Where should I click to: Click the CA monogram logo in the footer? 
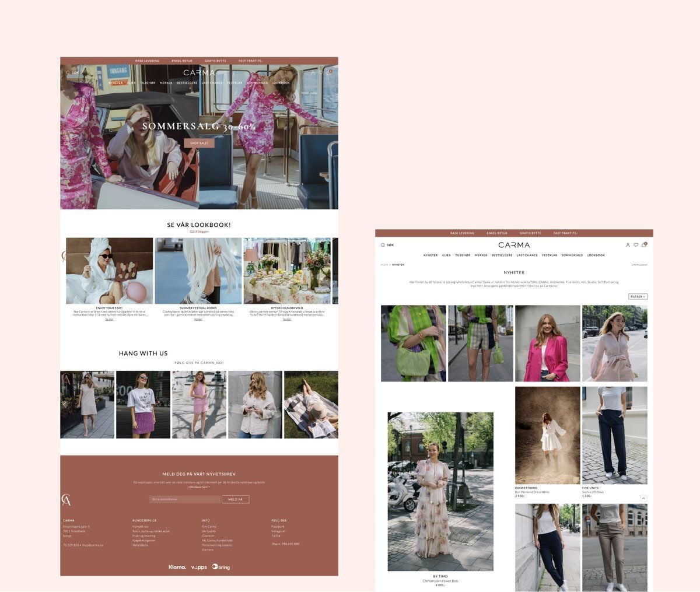coord(66,499)
